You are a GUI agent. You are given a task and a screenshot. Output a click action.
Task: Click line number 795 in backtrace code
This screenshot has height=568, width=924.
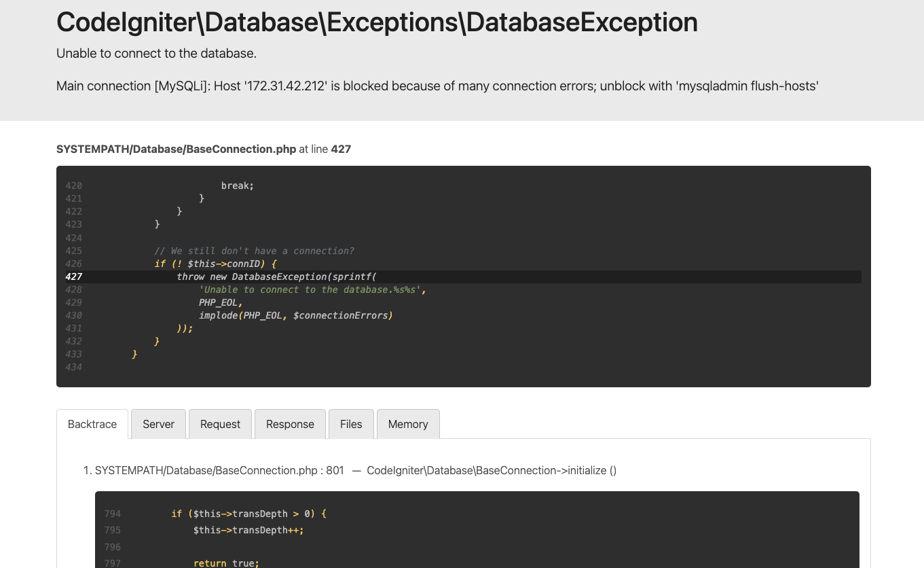pos(113,530)
